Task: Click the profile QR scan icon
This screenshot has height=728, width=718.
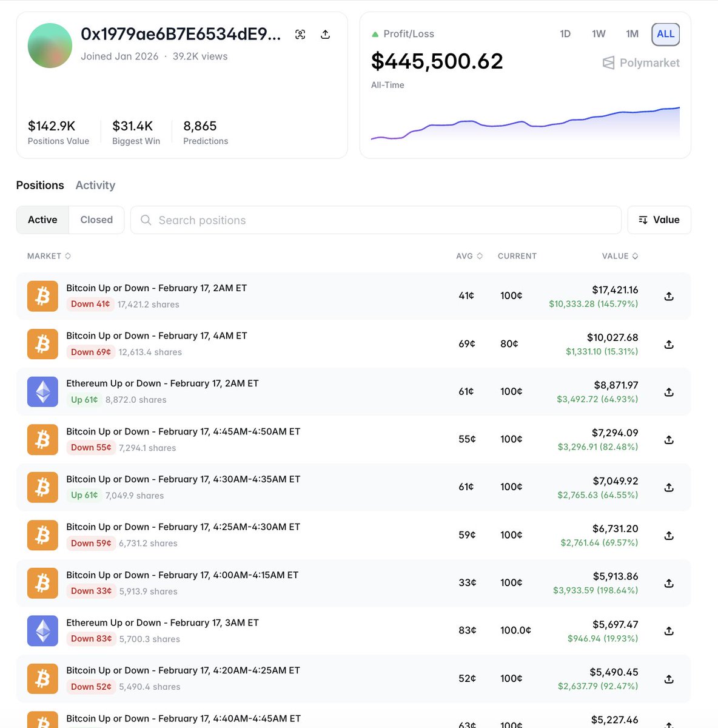Action: (x=300, y=35)
